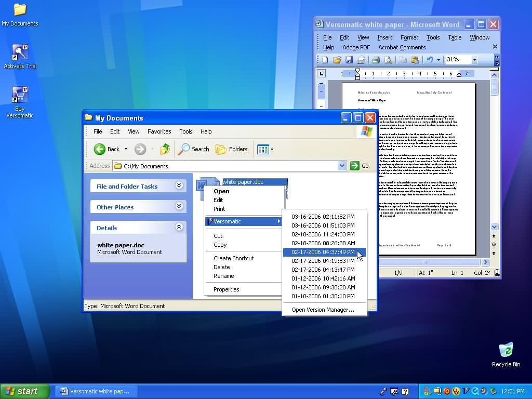The width and height of the screenshot is (532, 399).
Task: Open the Tools menu in My Documents window
Action: [186, 131]
